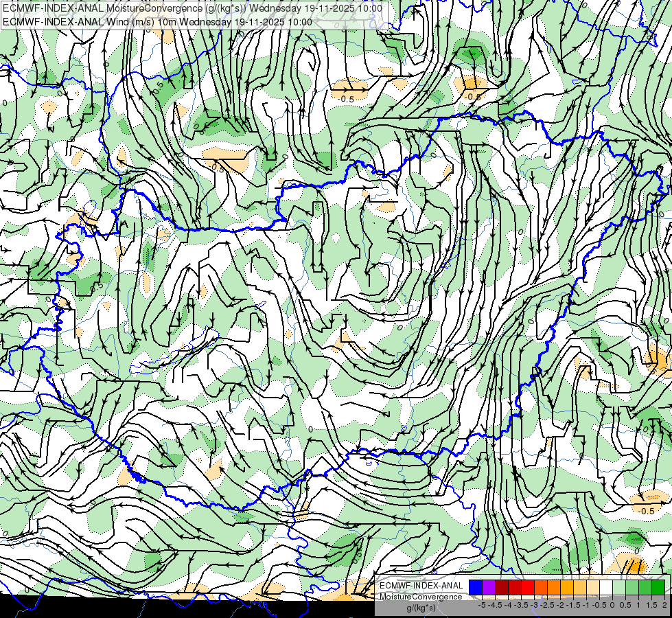Image resolution: width=672 pixels, height=618 pixels.
Task: Click 'MoistureConvergence' label in the legend box
Action: click(421, 597)
